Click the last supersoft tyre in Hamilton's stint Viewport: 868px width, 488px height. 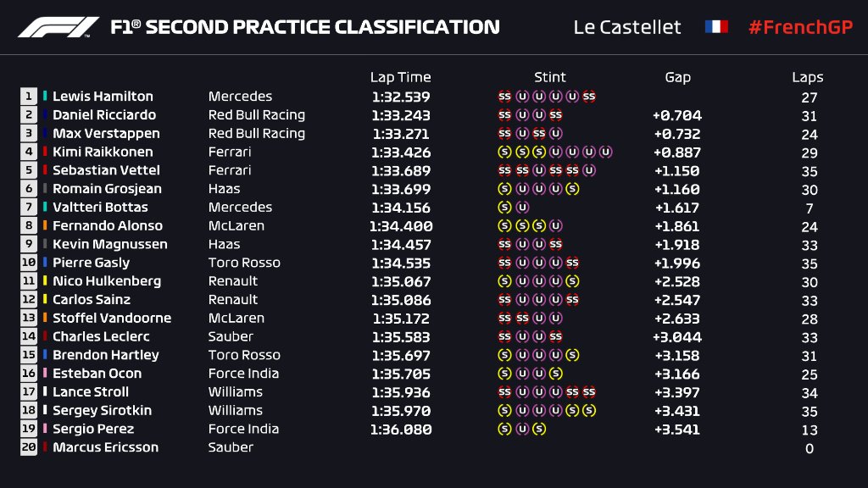tap(589, 97)
